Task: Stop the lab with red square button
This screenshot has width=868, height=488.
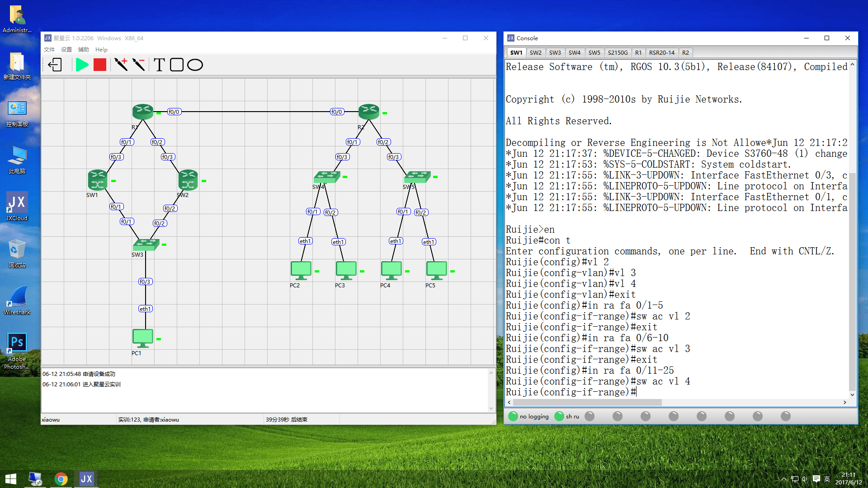Action: 100,65
